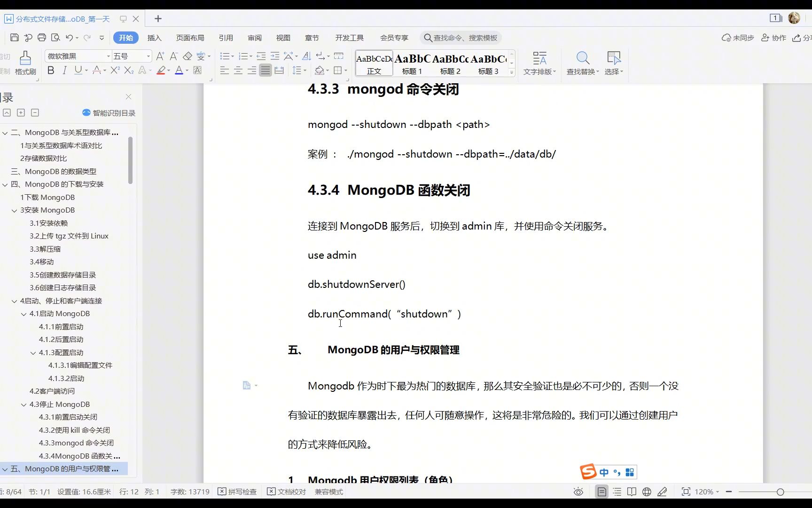Viewport: 812px width, 508px height.
Task: Click the Redo icon
Action: click(87, 38)
